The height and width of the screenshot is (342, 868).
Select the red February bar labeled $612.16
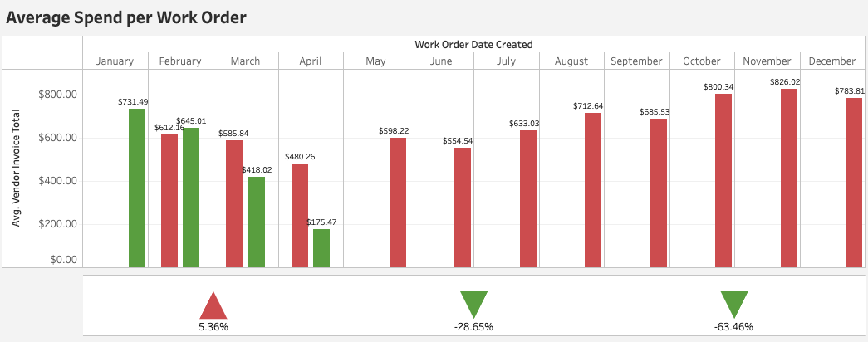tap(169, 201)
